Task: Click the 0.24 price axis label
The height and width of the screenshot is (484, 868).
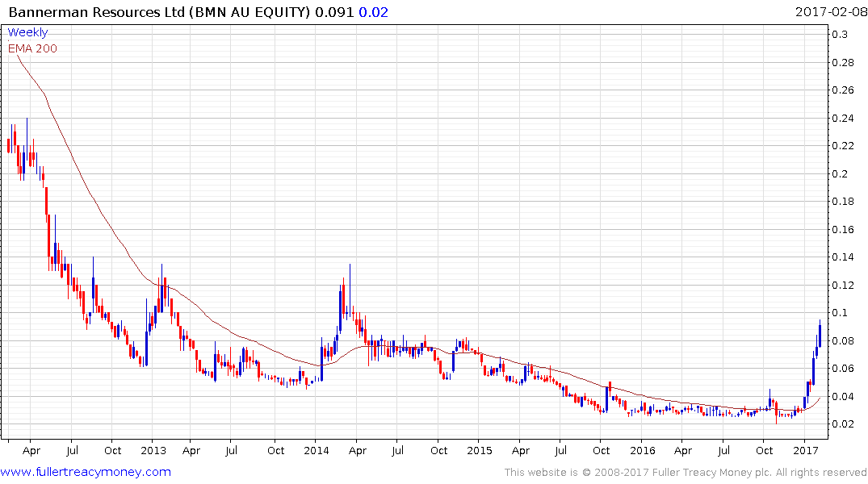Action: pos(843,118)
